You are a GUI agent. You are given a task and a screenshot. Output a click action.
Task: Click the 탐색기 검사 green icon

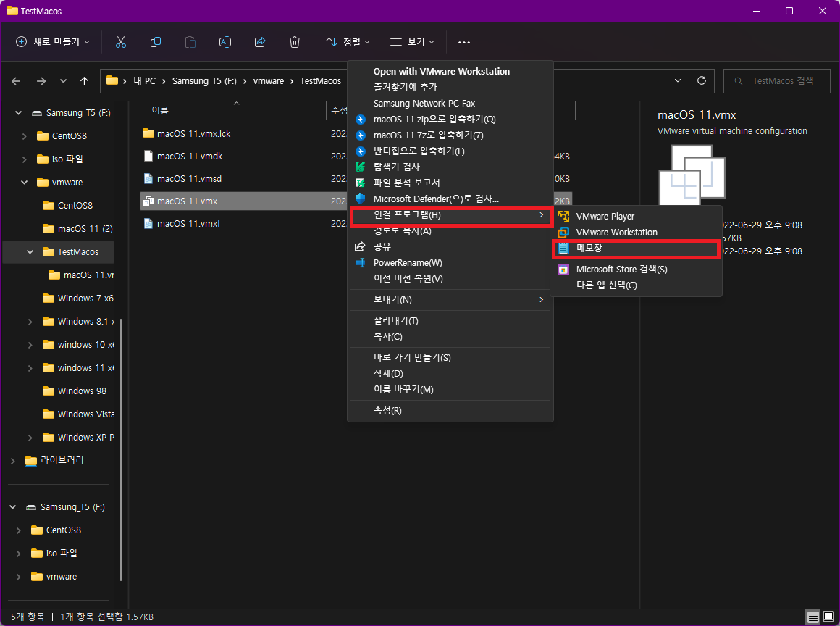click(x=361, y=167)
